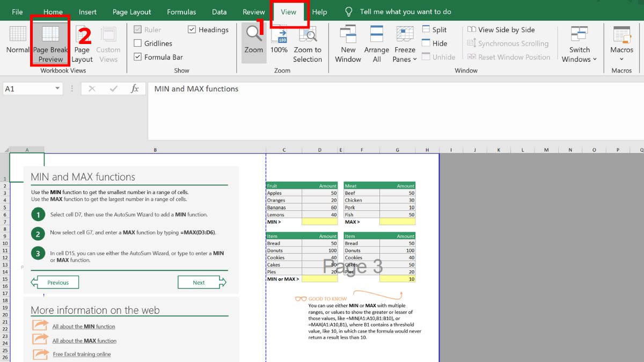
Task: Click the Macros icon
Action: click(x=622, y=35)
